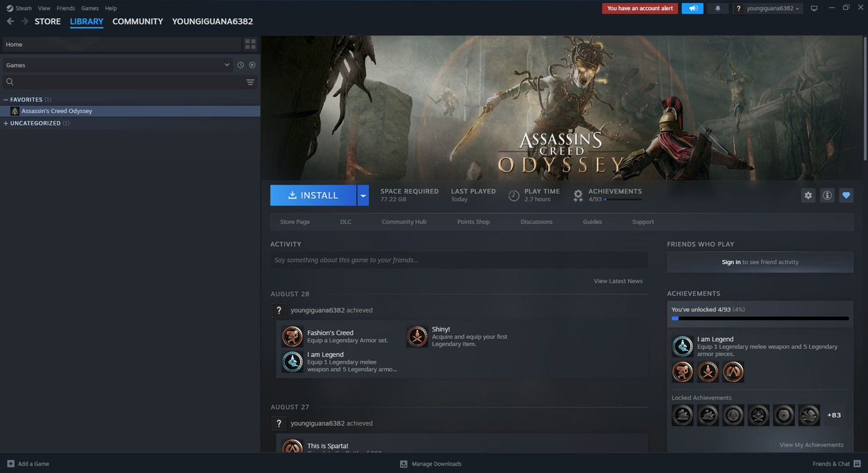This screenshot has width=868, height=473.
Task: Click the library search magnifier icon
Action: [x=9, y=81]
